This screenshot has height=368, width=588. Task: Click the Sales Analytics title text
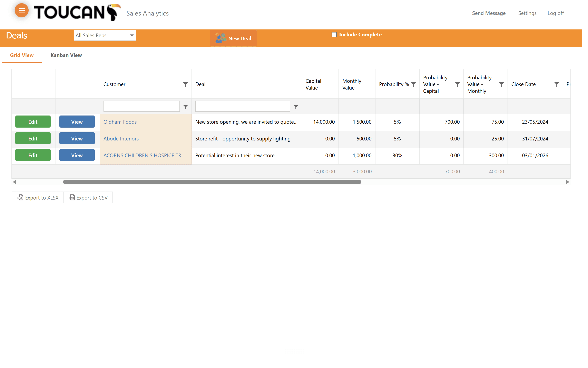pos(147,13)
